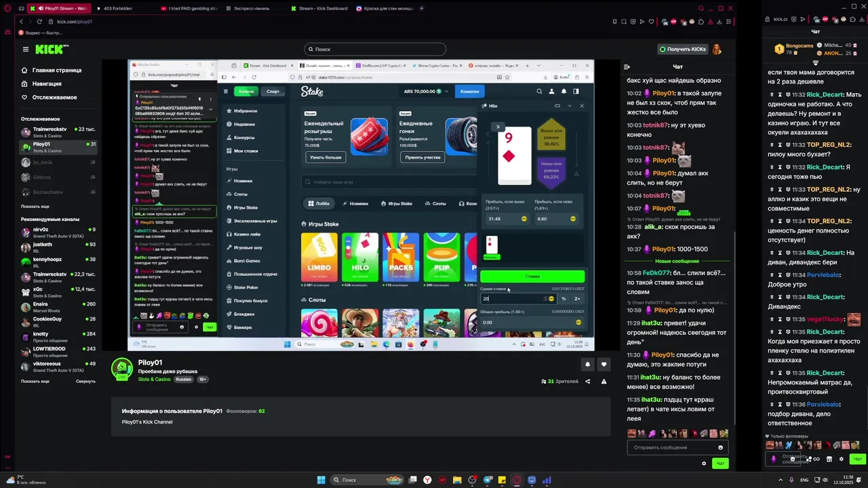Switch to I tried PAID gambling tab
The width and height of the screenshot is (868, 488).
pos(189,8)
